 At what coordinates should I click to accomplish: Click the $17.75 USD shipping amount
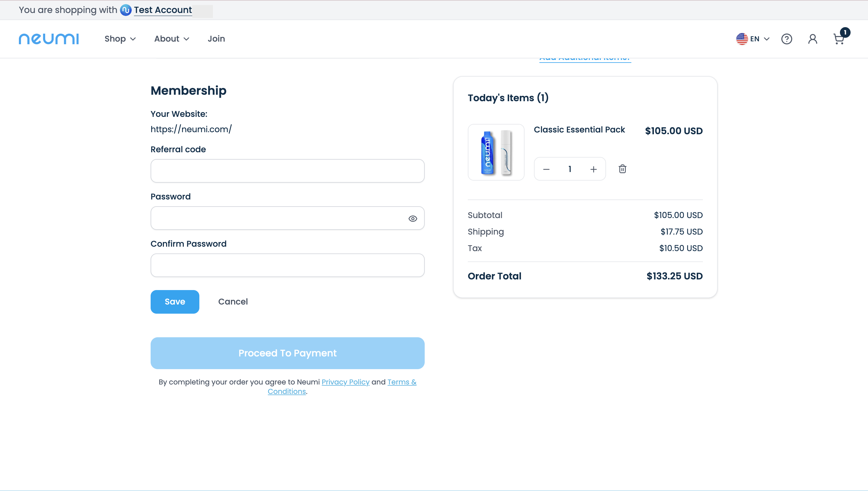[681, 232]
